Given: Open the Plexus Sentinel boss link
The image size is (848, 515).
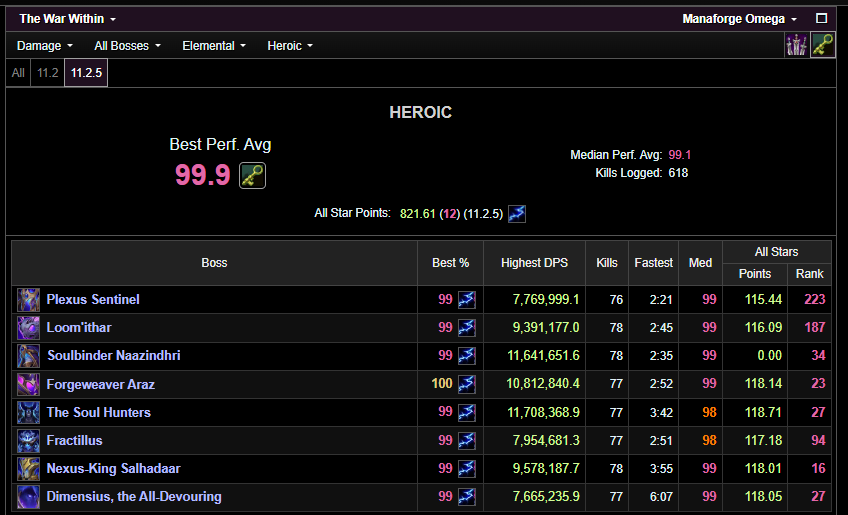Looking at the screenshot, I should click(93, 300).
